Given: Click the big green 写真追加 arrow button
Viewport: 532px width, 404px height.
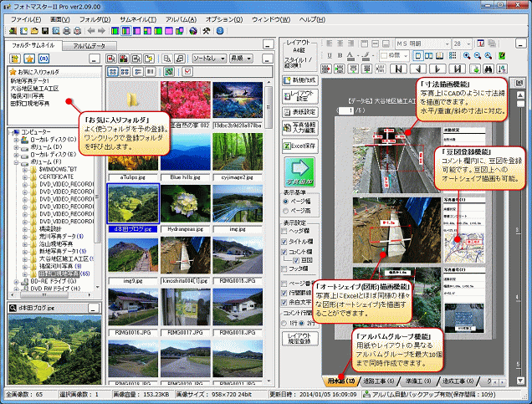Looking at the screenshot, I should click(299, 172).
